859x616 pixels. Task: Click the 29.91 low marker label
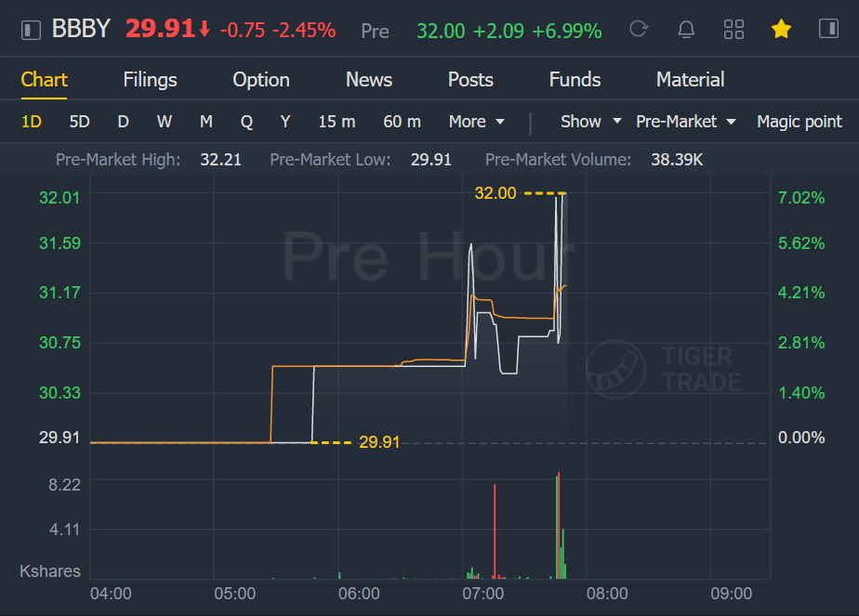[379, 442]
